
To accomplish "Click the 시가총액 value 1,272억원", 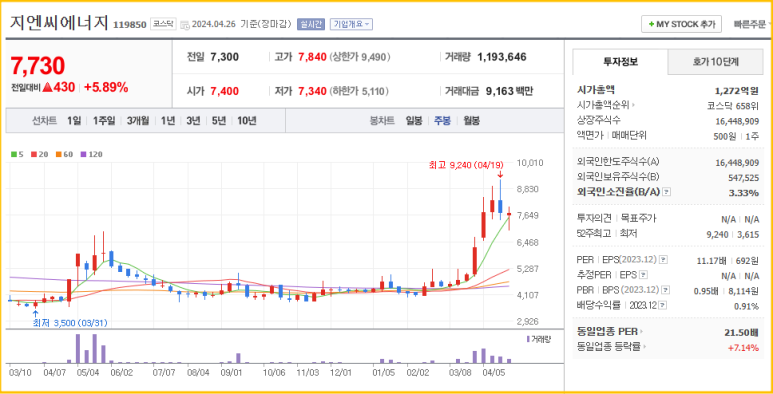I will click(737, 90).
